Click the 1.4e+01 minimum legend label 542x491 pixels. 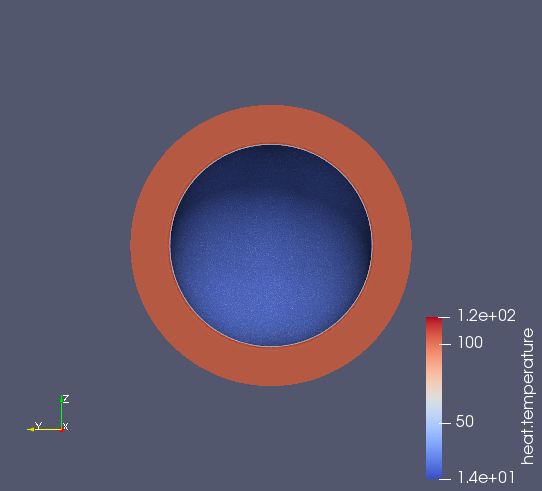point(486,478)
